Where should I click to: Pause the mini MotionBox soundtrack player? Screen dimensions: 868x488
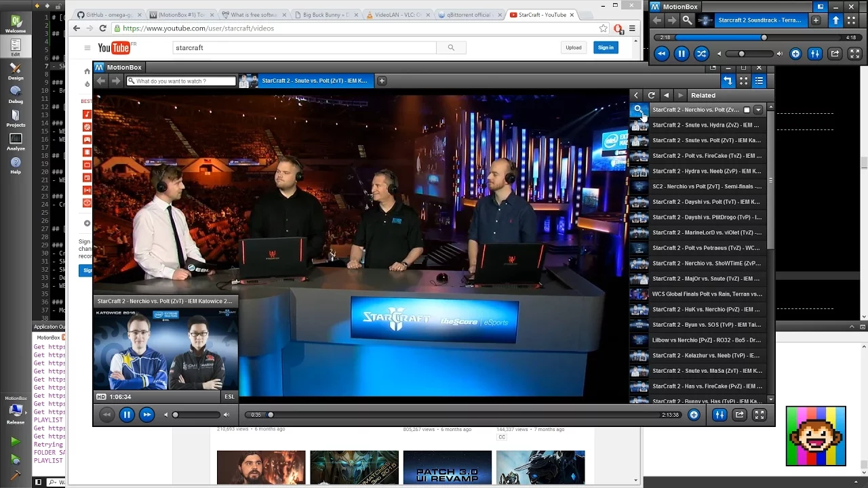tap(682, 54)
